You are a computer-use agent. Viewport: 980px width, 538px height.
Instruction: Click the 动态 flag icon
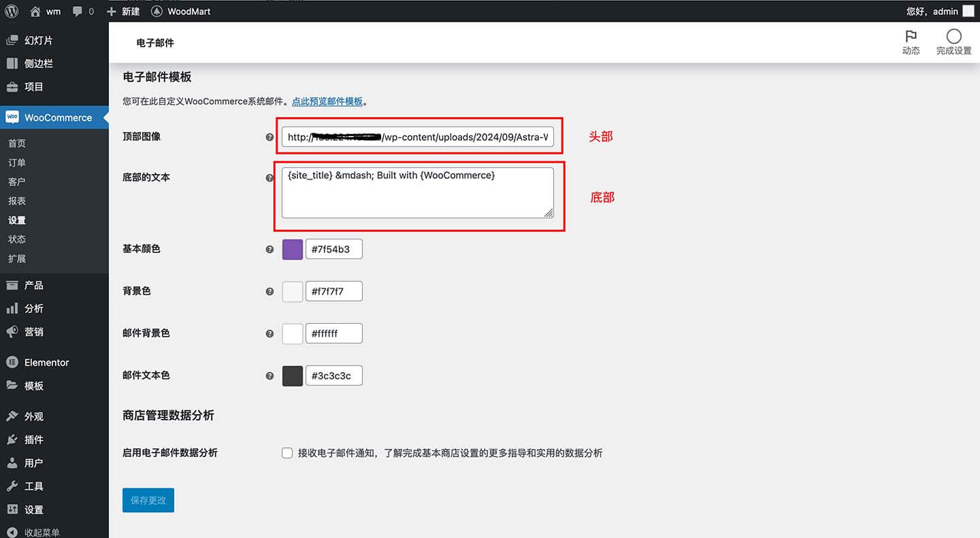[911, 36]
